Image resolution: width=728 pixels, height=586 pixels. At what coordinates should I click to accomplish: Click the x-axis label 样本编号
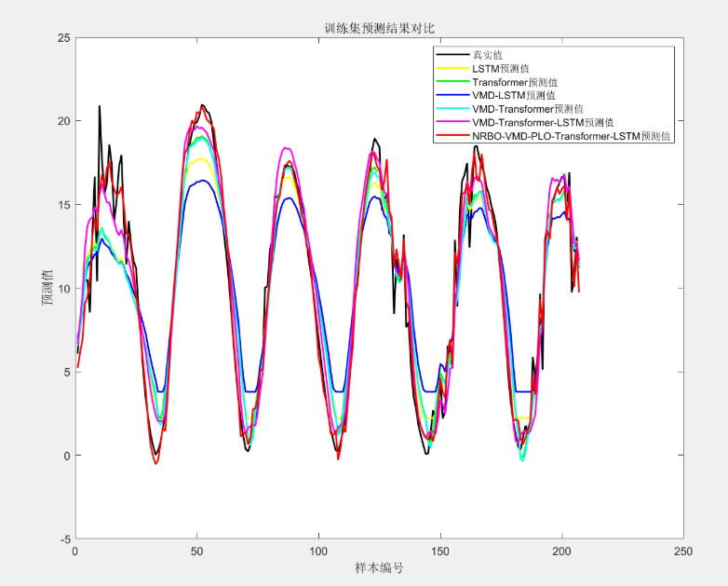(379, 568)
